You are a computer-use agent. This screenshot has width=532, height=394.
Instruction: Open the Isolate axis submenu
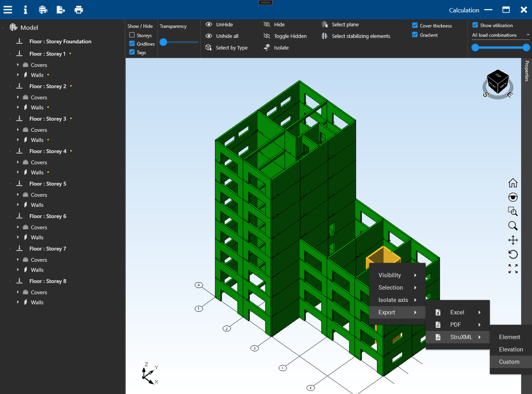pyautogui.click(x=397, y=300)
